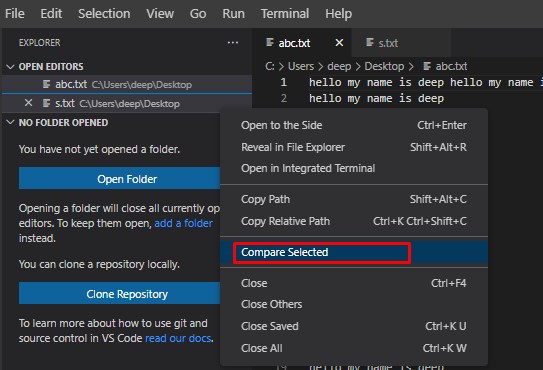Click line number 1 in editor
This screenshot has height=370, width=543.
coord(284,82)
